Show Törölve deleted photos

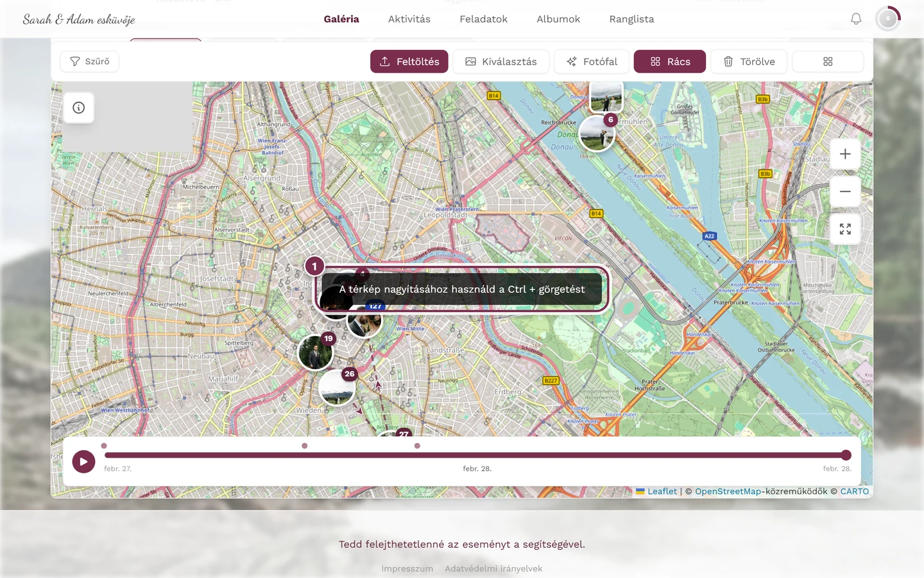[749, 62]
